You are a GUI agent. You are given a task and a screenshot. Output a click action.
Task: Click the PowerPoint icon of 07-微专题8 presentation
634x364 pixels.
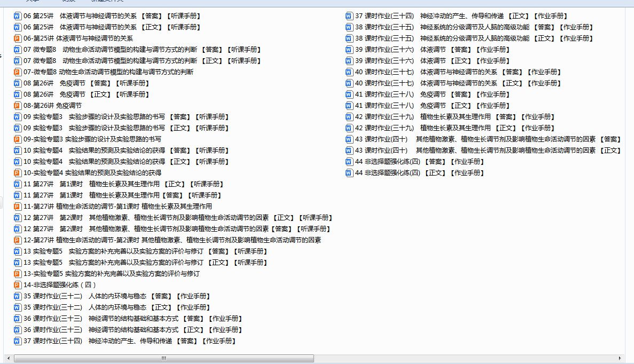click(x=17, y=72)
